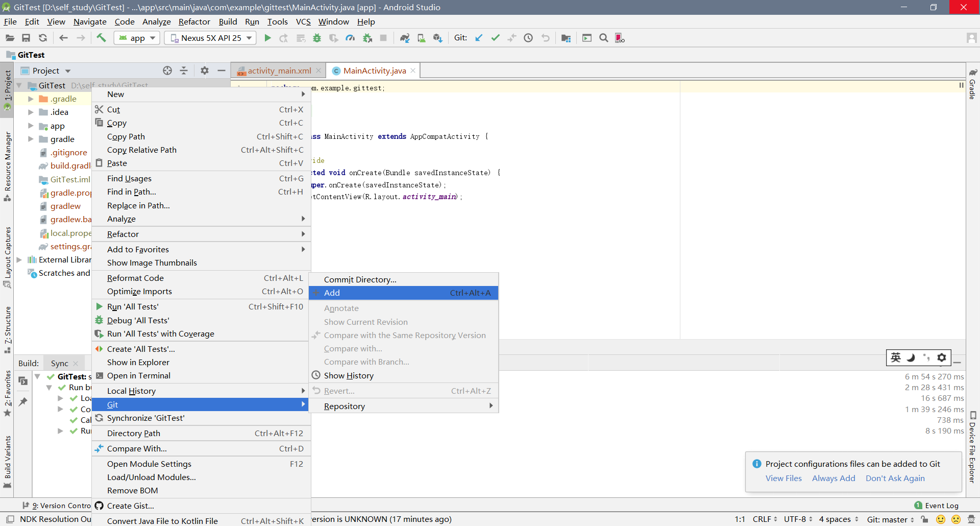Click locate target icon in Project panel
Image resolution: width=980 pixels, height=526 pixels.
(x=167, y=70)
